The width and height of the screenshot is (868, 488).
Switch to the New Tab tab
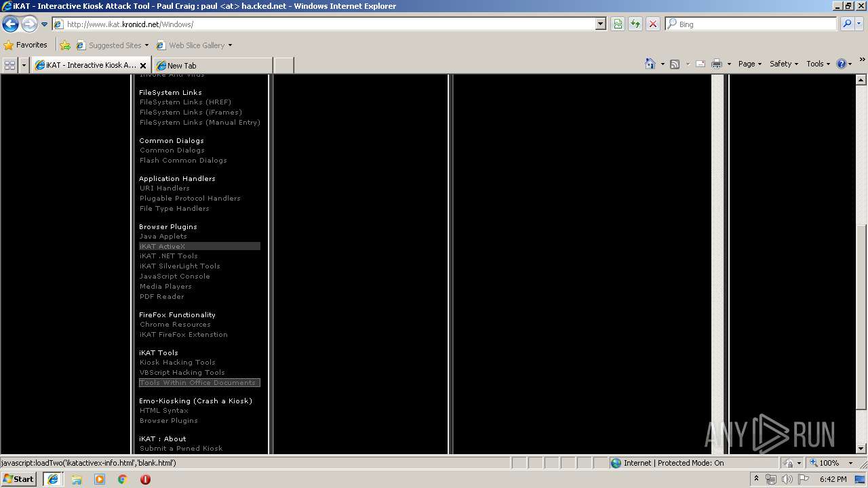click(212, 66)
